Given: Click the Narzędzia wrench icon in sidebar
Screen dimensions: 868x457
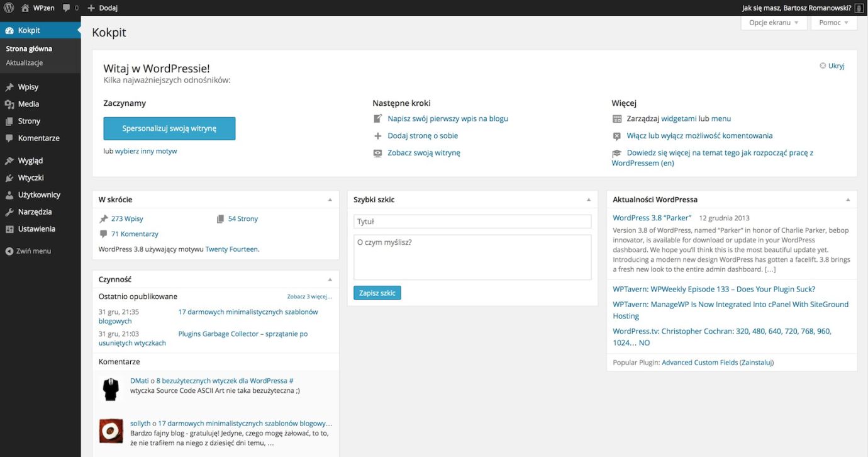Looking at the screenshot, I should pos(9,212).
